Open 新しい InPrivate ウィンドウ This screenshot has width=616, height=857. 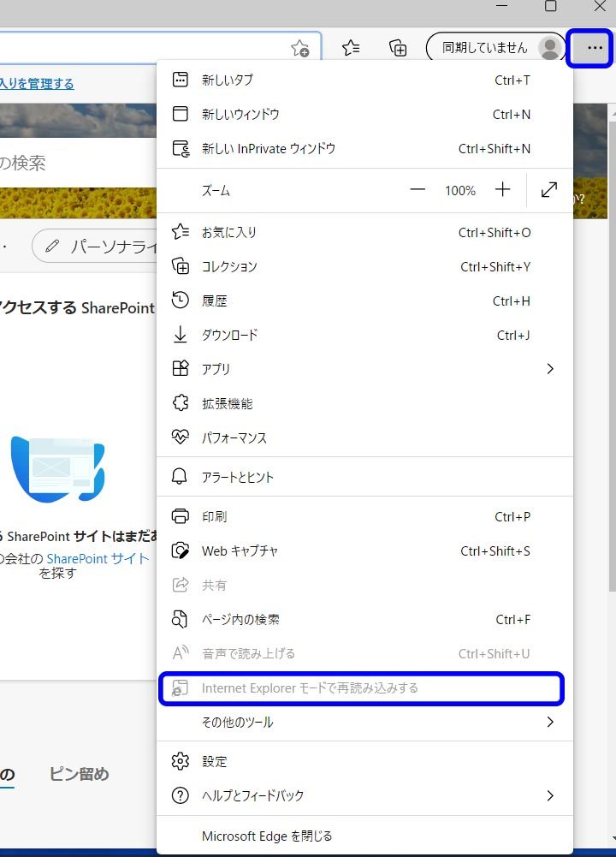pyautogui.click(x=364, y=149)
